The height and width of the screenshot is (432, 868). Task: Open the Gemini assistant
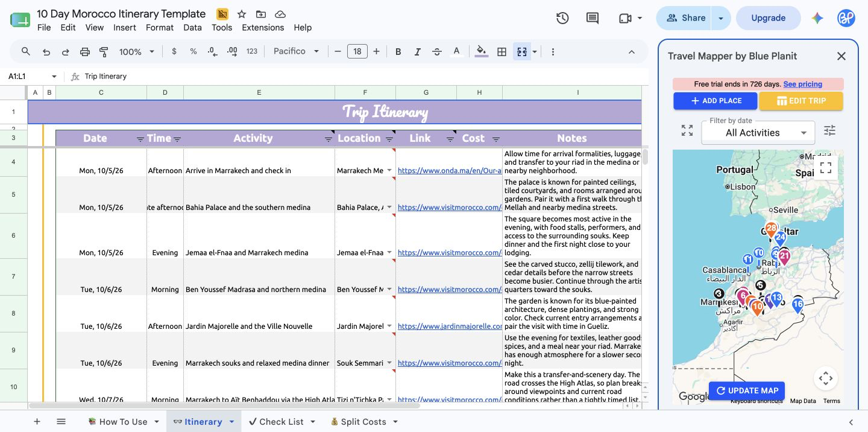coord(817,18)
